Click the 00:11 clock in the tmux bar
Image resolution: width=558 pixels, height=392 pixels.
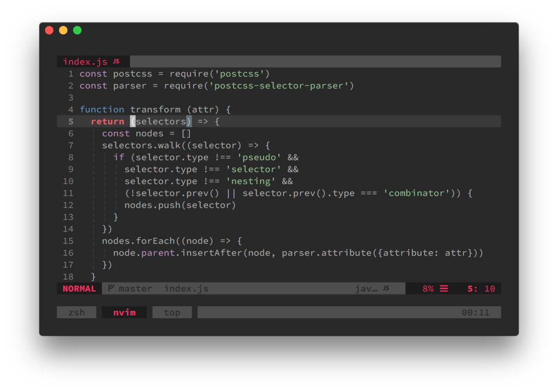[475, 313]
